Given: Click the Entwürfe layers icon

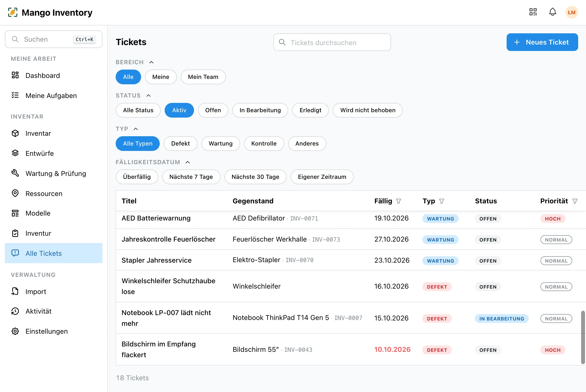Looking at the screenshot, I should point(15,153).
